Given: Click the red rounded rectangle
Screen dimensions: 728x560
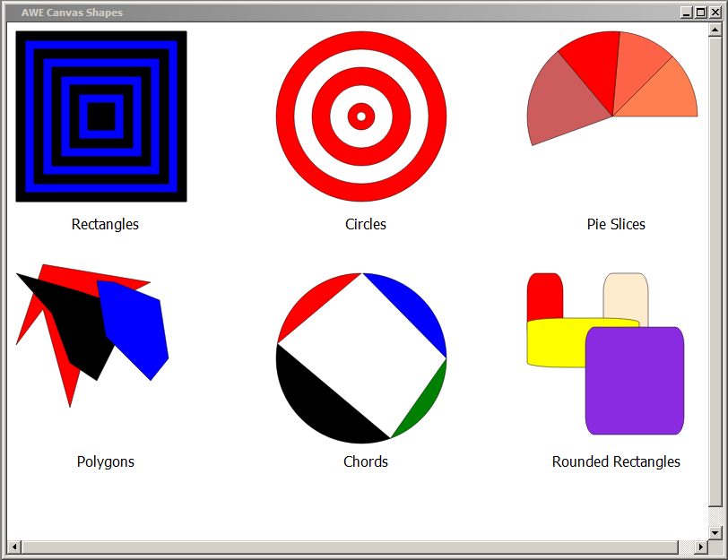Looking at the screenshot, I should point(545,296).
